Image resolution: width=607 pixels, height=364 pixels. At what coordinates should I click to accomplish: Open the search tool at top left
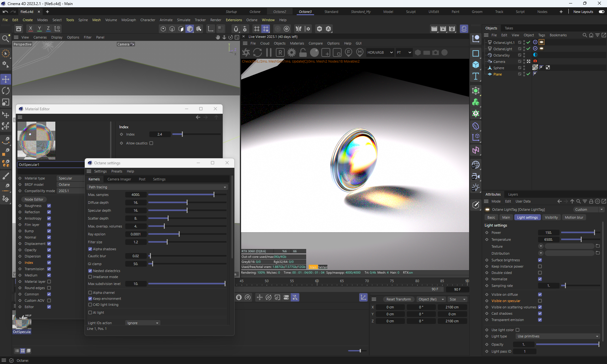click(x=5, y=39)
